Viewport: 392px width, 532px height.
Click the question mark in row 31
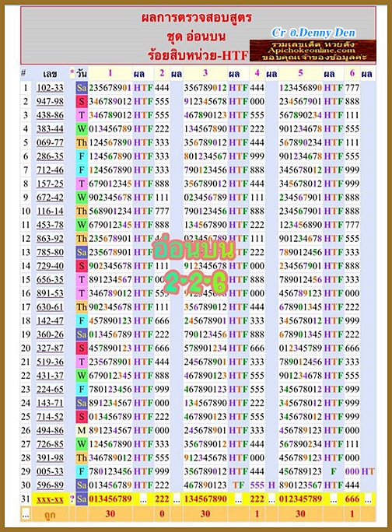72,499
